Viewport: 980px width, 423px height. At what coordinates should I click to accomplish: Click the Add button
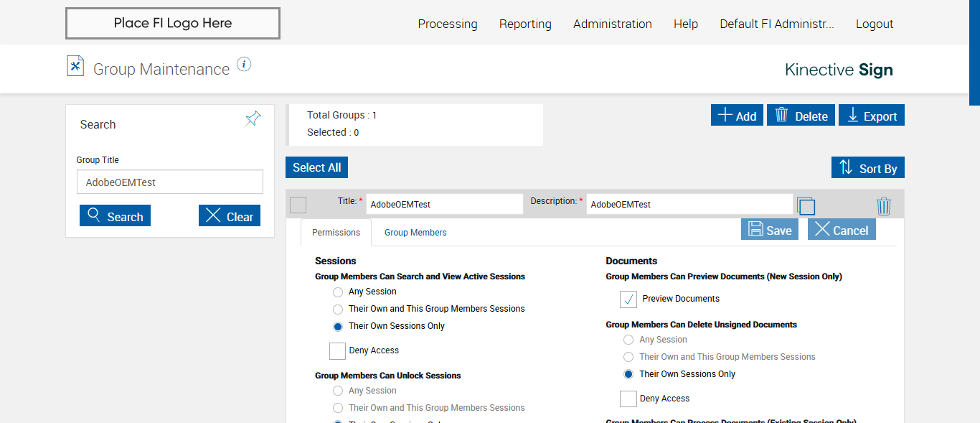click(x=737, y=116)
